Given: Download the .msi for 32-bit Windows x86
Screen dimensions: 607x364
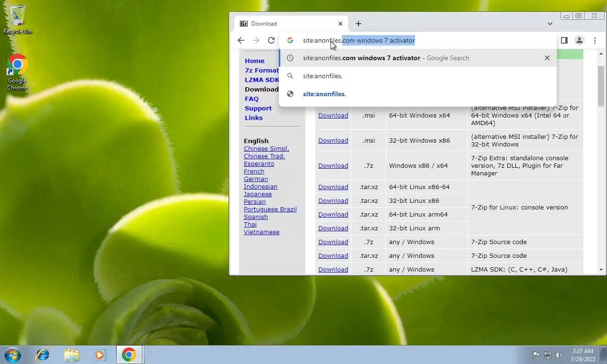Looking at the screenshot, I should coord(333,140).
